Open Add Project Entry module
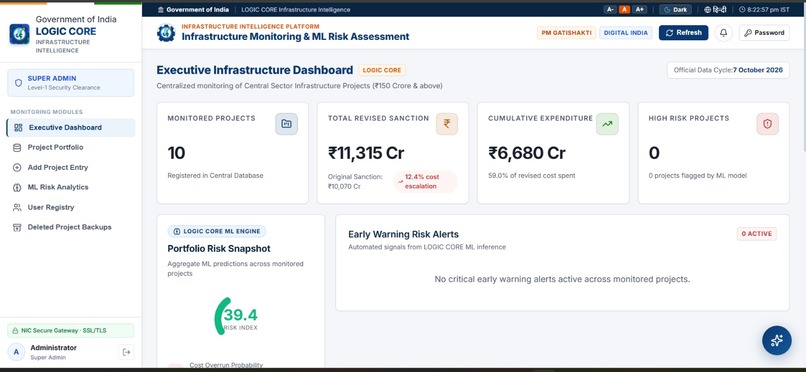The width and height of the screenshot is (806, 372). click(x=71, y=168)
